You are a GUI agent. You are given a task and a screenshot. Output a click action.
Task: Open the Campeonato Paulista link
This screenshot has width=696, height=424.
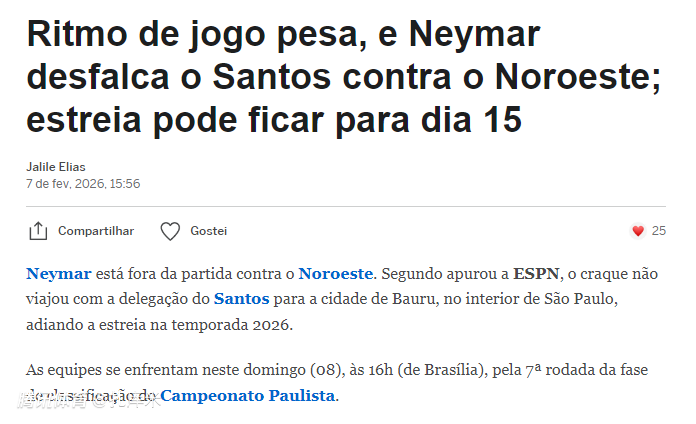[x=247, y=395]
